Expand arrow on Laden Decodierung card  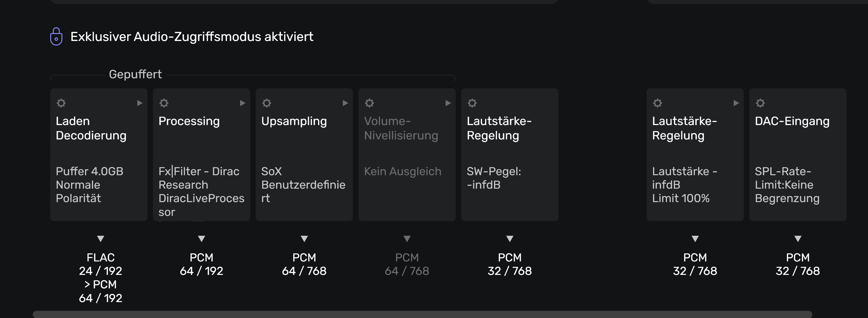pos(139,103)
